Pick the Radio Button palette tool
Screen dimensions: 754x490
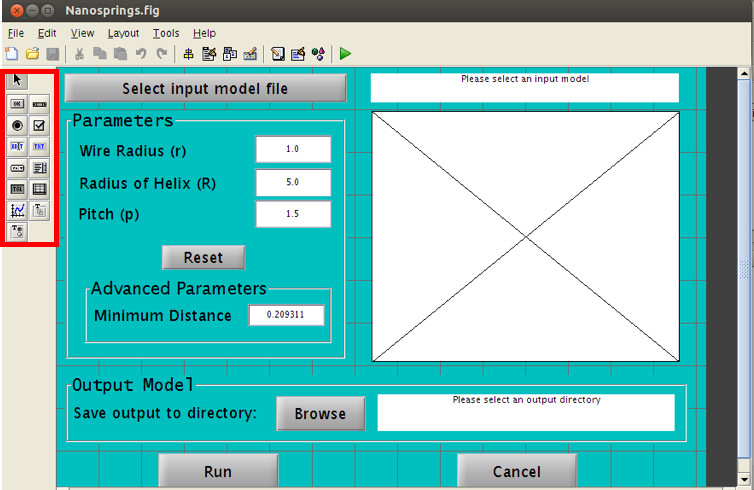point(17,125)
